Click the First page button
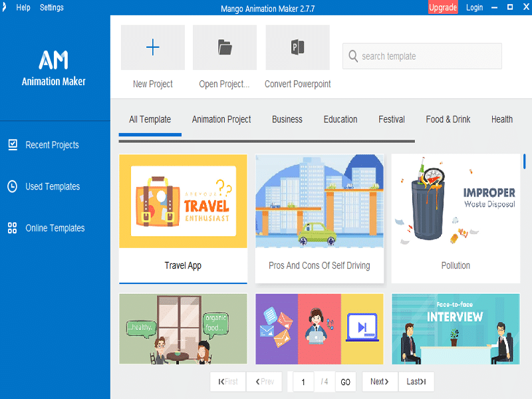 [x=228, y=382]
